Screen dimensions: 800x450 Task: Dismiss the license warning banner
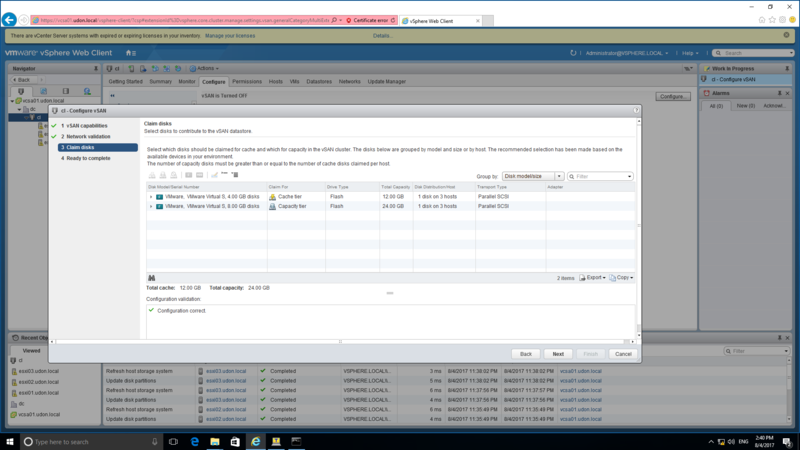786,35
